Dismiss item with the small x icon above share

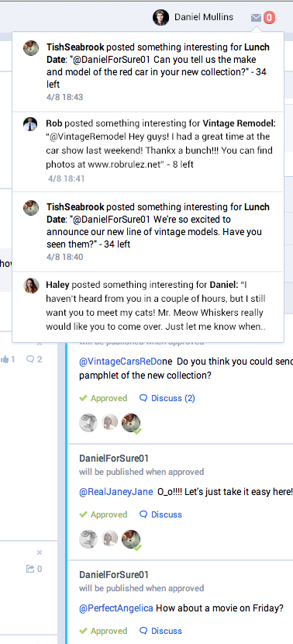coord(40,552)
